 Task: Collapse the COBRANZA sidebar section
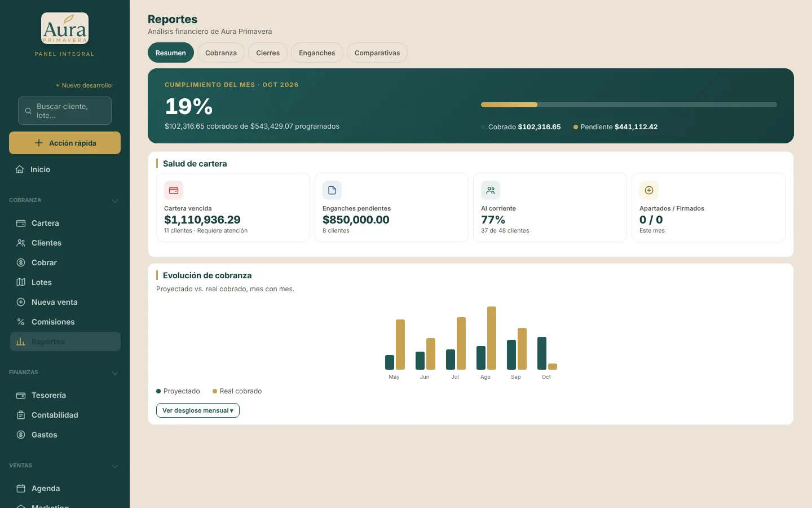[x=115, y=201]
